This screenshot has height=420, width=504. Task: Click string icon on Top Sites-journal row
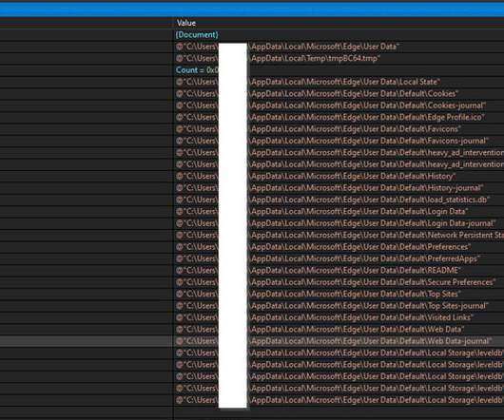click(x=180, y=306)
